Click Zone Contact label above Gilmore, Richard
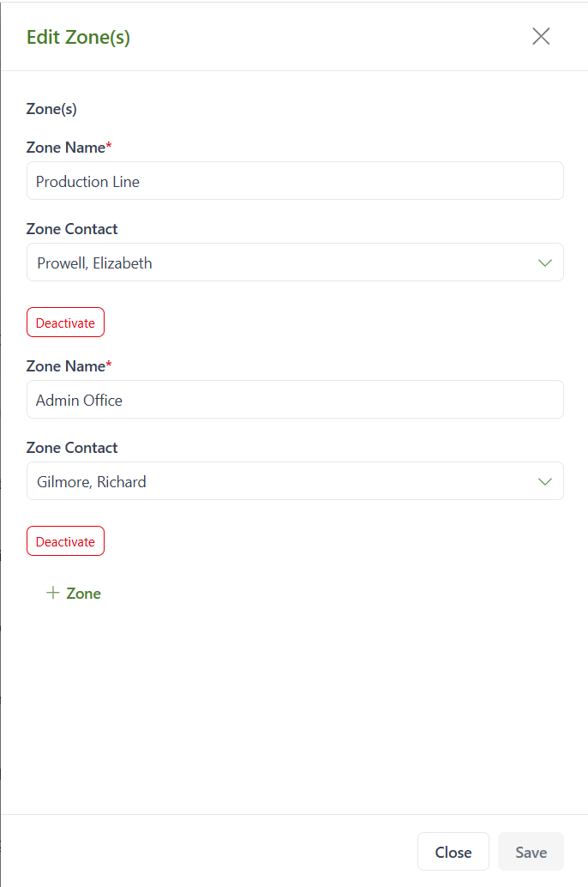This screenshot has width=588, height=887. pos(72,448)
